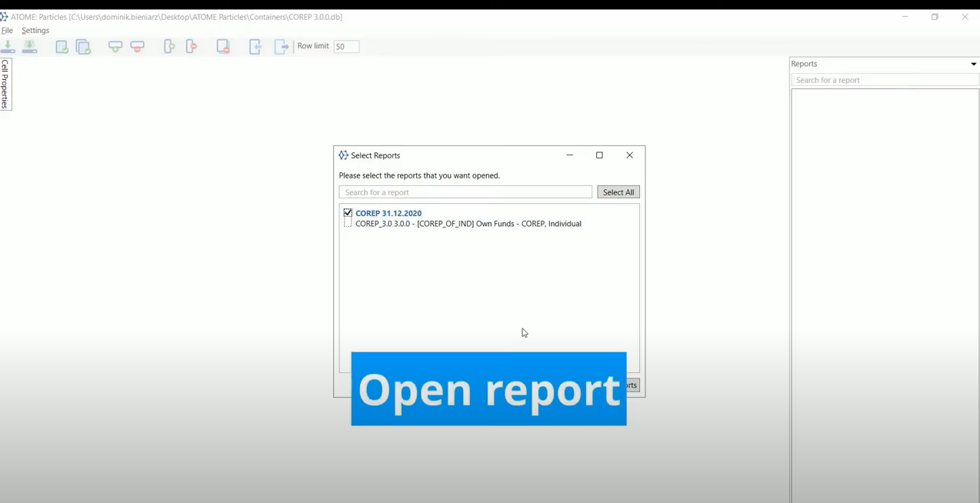The image size is (980, 503).
Task: Close the Select Reports dialog
Action: pos(629,155)
